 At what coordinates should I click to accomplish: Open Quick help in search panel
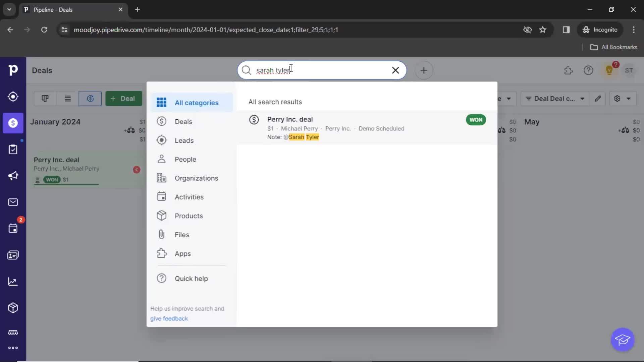[192, 279]
